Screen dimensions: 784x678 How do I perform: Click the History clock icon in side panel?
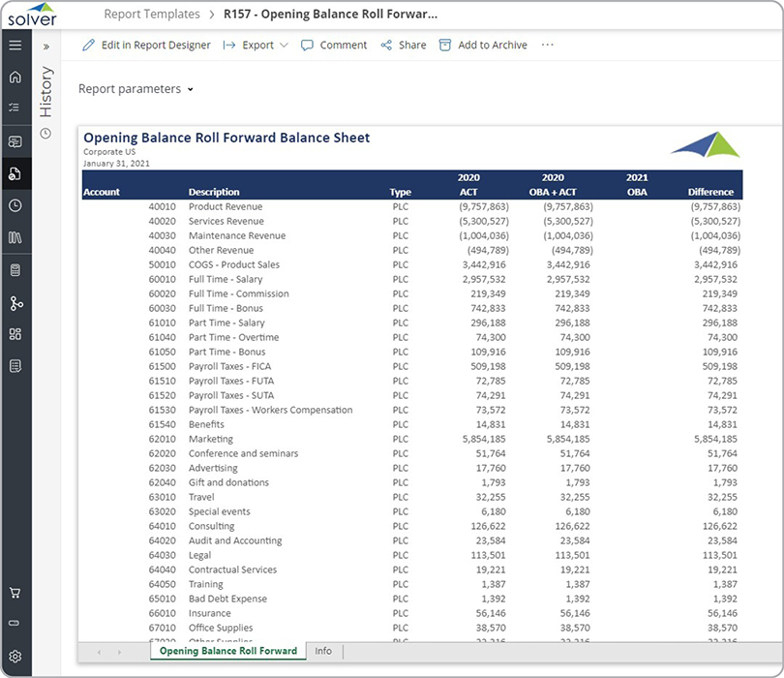(45, 133)
